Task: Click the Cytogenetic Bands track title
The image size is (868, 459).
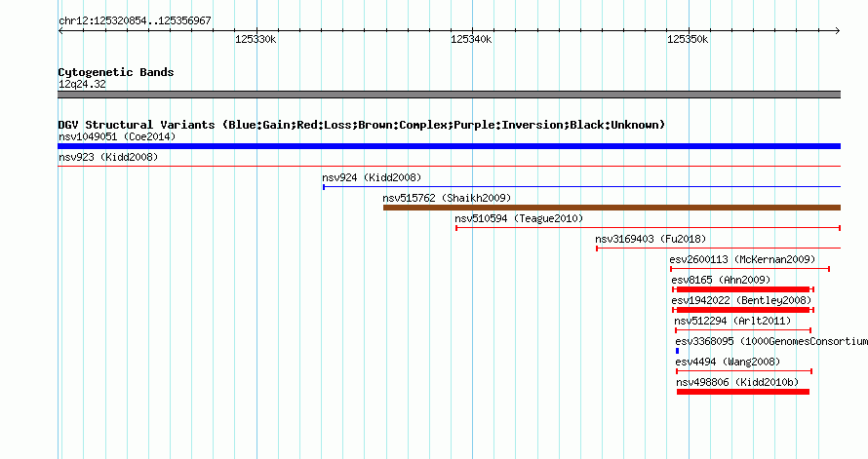Action: click(116, 72)
